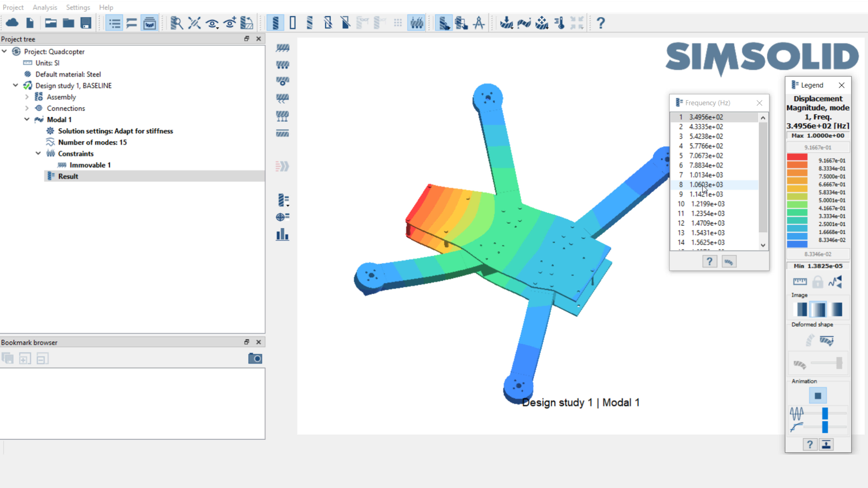
Task: Select the middle gradient image style option
Action: 818,310
